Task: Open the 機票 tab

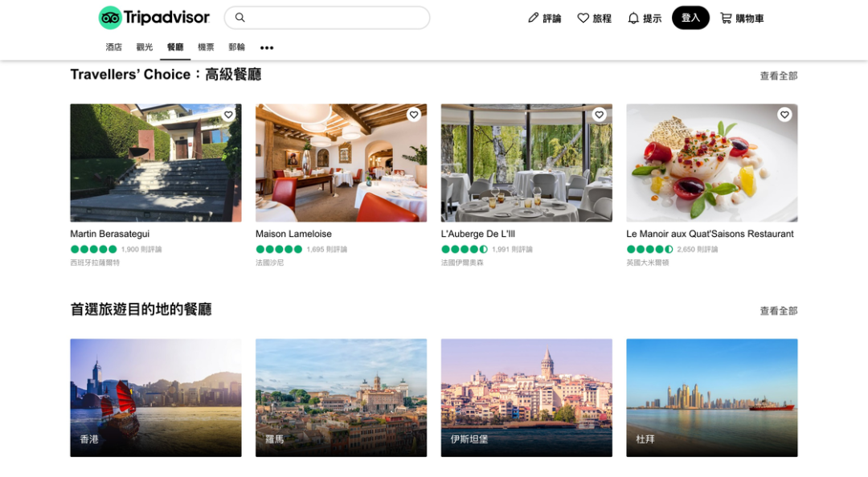Action: pyautogui.click(x=206, y=47)
